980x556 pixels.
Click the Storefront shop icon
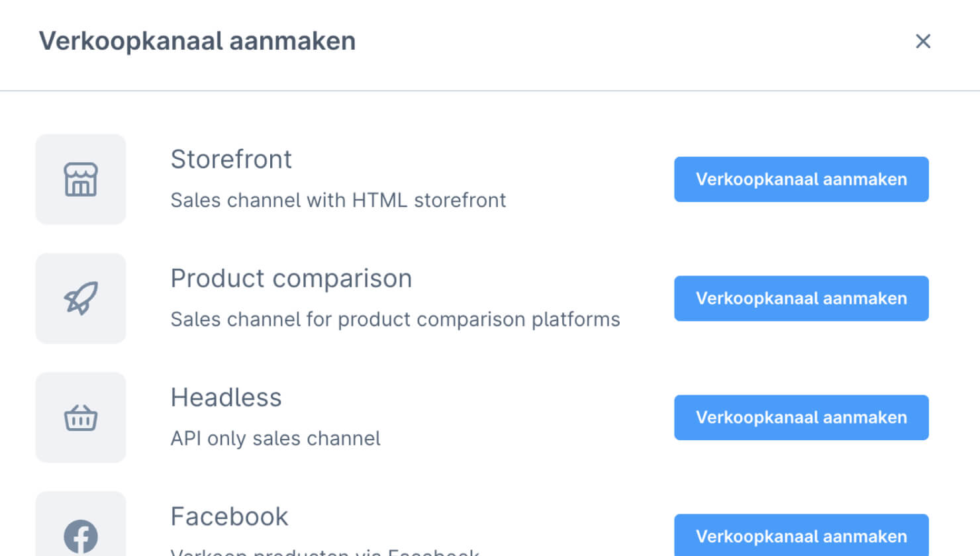[81, 179]
